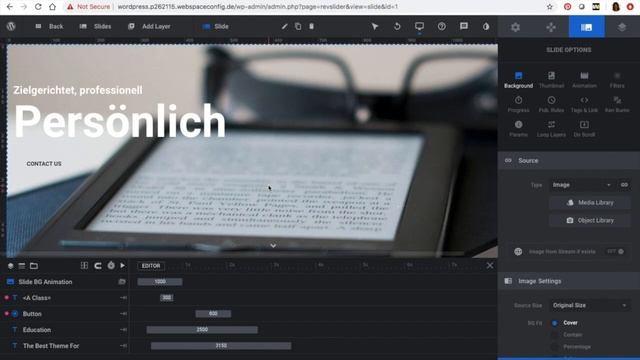Go Back to slider overview
This screenshot has height=360, width=640.
click(x=49, y=27)
